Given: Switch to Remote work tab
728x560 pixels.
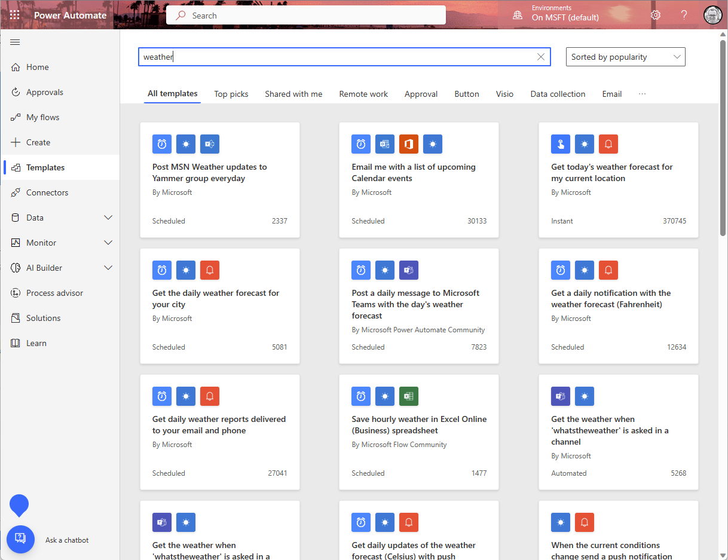Looking at the screenshot, I should click(363, 94).
